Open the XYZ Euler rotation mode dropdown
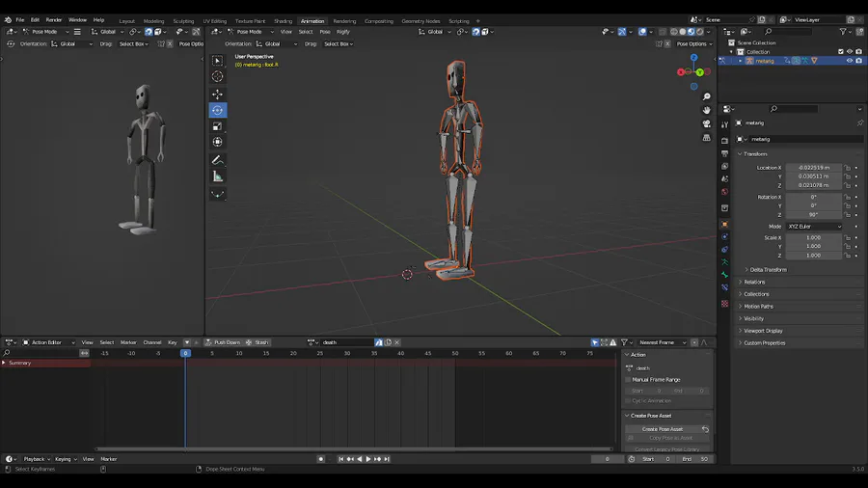The image size is (868, 488). (x=813, y=227)
